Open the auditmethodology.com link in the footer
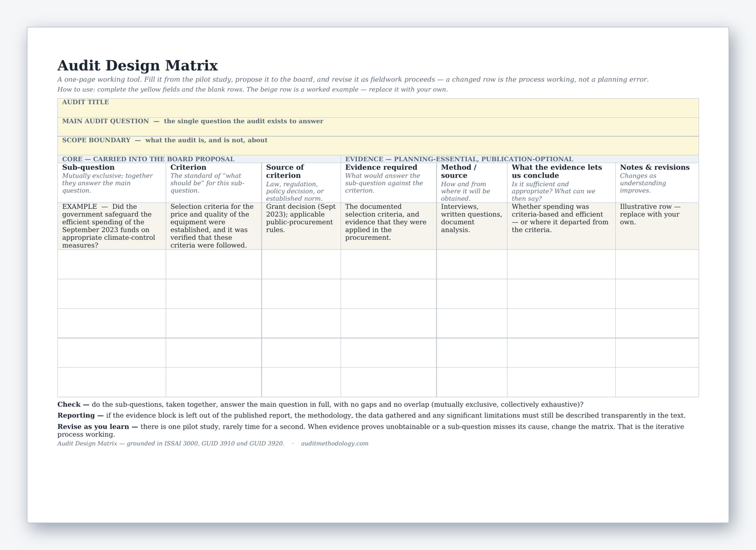Viewport: 756px width, 550px height. (335, 444)
